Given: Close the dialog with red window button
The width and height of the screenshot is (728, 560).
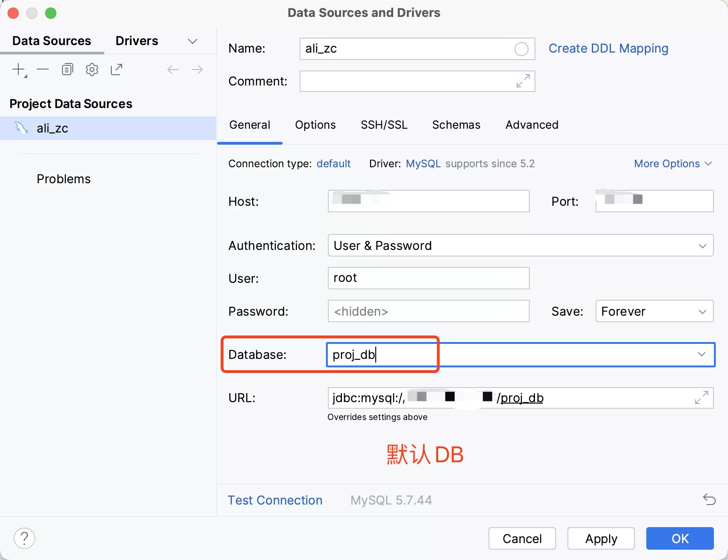Looking at the screenshot, I should click(13, 13).
